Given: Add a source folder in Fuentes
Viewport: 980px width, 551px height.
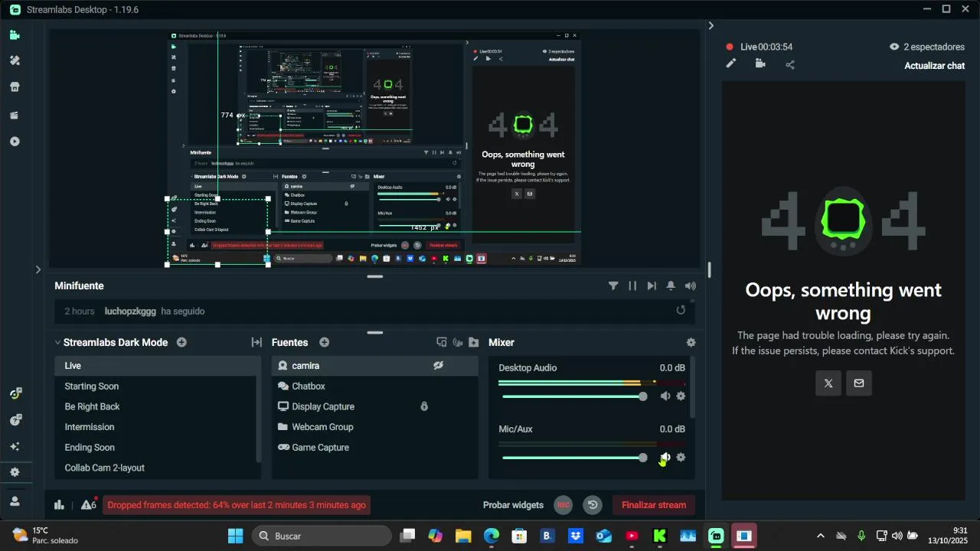Looking at the screenshot, I should click(474, 342).
